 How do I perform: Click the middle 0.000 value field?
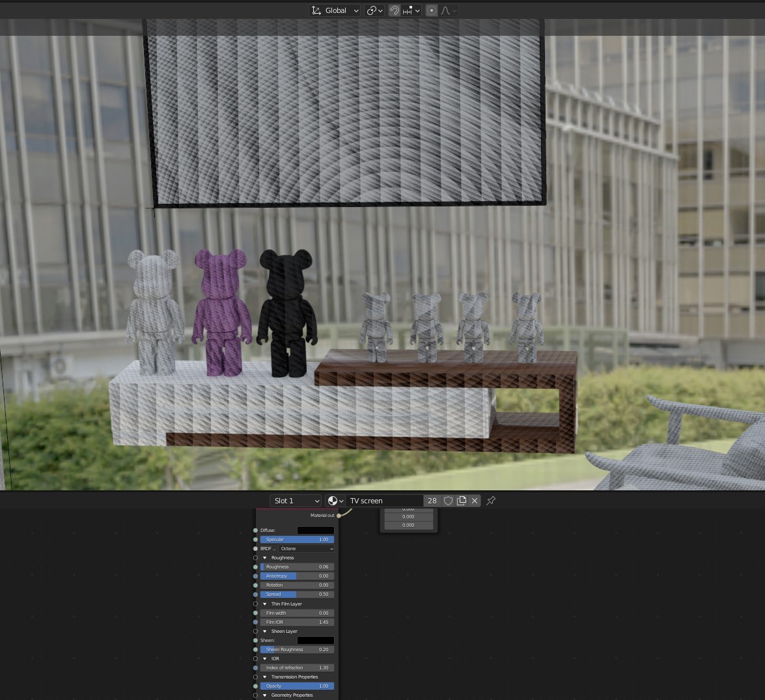[x=408, y=516]
